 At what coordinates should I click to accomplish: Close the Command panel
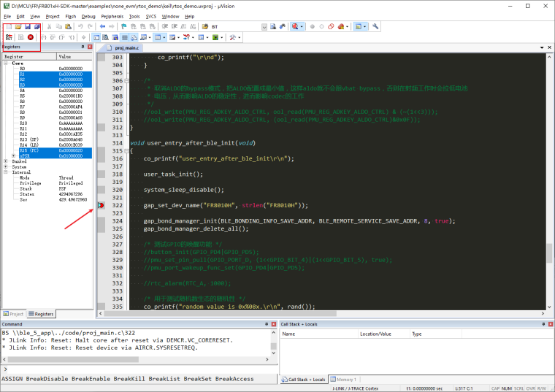pyautogui.click(x=274, y=324)
